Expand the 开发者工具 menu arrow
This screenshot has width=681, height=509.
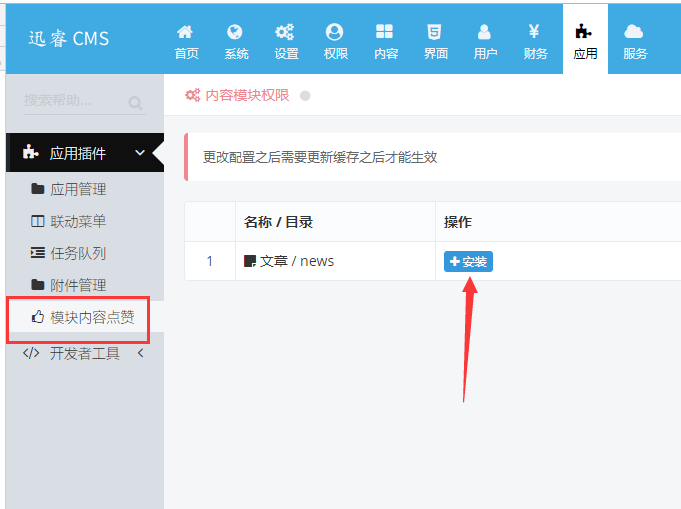tap(140, 353)
